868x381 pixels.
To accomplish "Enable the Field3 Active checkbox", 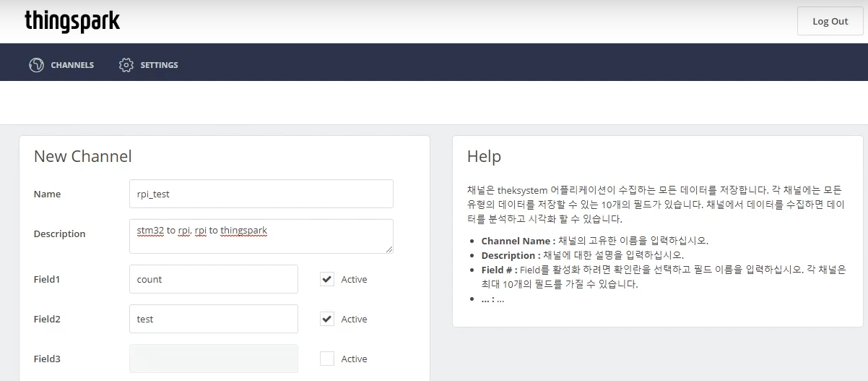I will pos(327,359).
